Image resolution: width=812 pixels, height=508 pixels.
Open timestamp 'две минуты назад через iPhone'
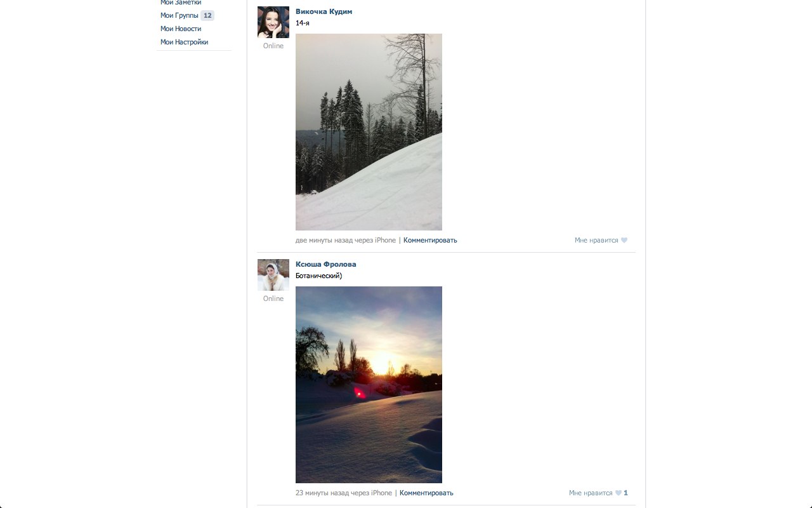(x=346, y=240)
